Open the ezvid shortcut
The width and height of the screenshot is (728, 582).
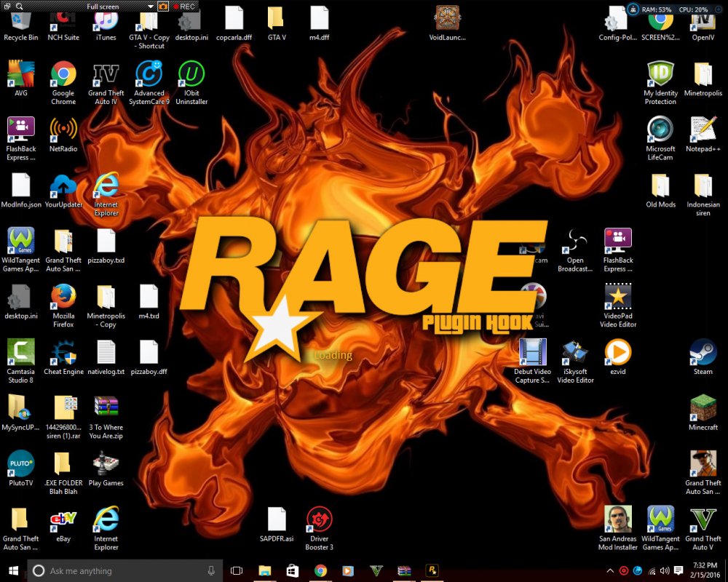point(618,357)
